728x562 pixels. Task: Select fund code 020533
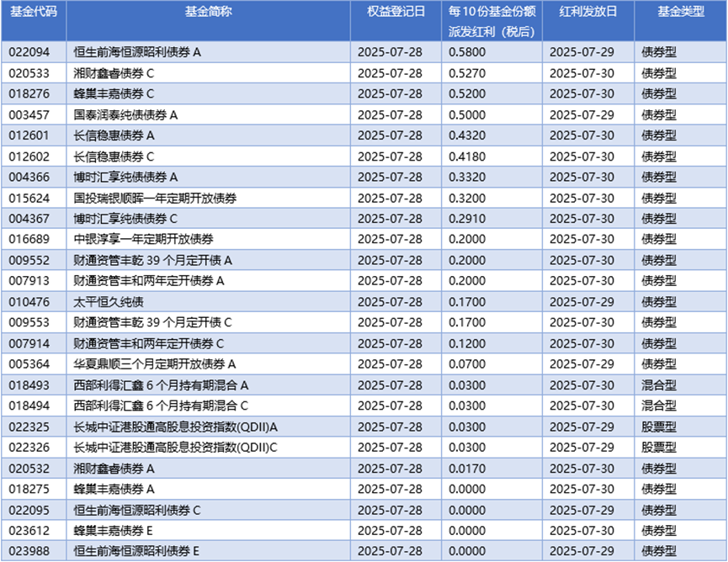click(29, 73)
